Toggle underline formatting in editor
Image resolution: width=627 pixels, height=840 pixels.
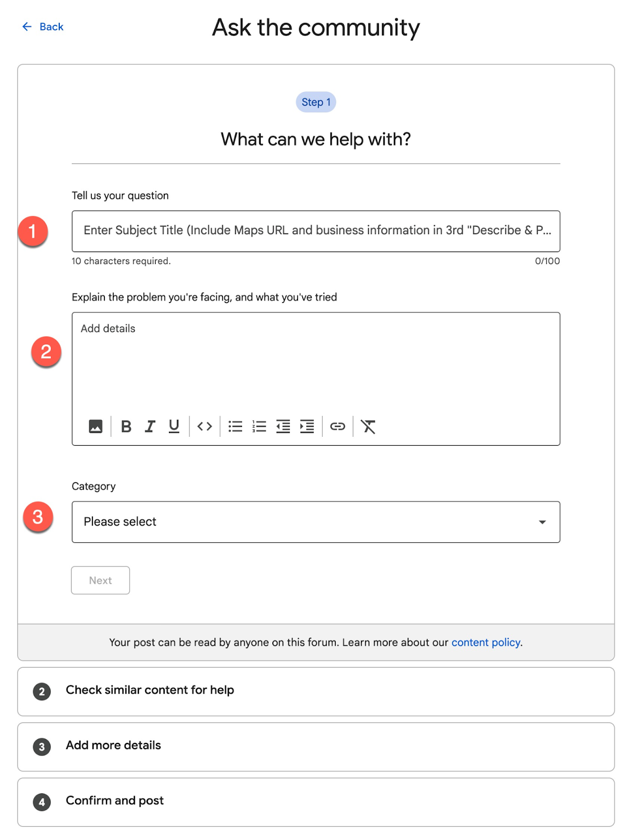[x=174, y=426]
